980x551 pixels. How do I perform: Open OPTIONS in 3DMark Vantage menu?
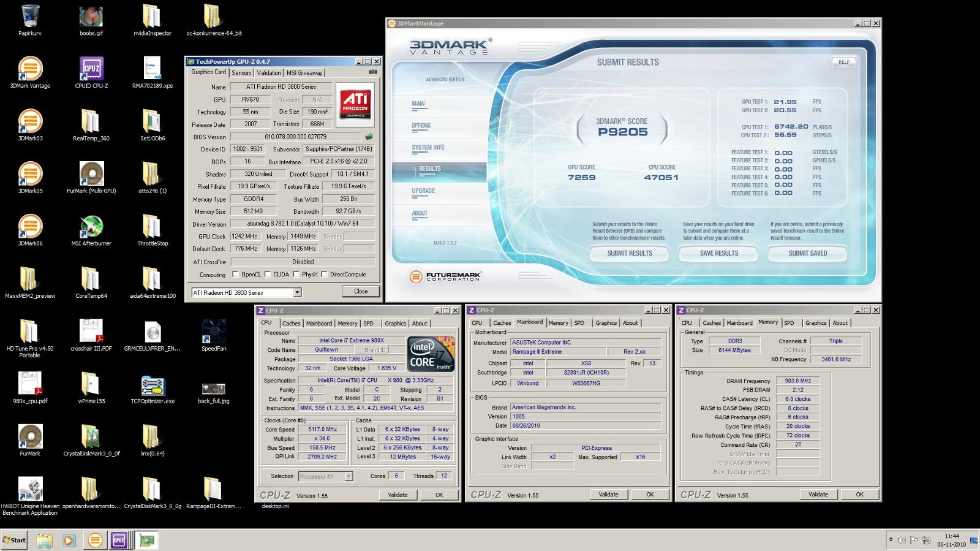[421, 126]
